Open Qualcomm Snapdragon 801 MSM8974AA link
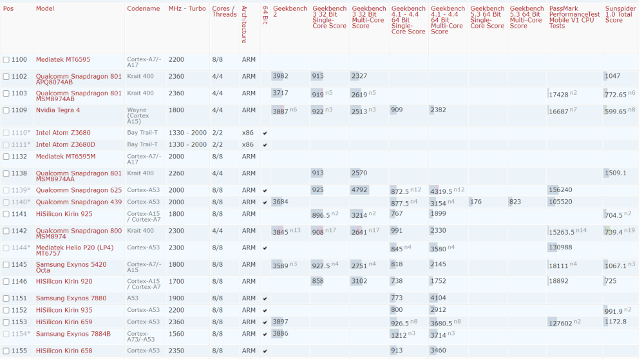Screen dimensions: 644x359 tap(79, 177)
